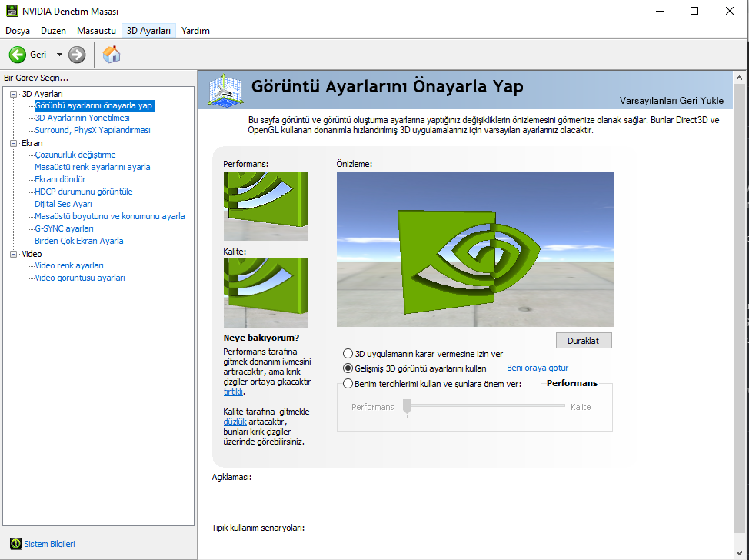The height and width of the screenshot is (560, 749).
Task: Open the Sistem Bilgileri link
Action: coord(50,544)
